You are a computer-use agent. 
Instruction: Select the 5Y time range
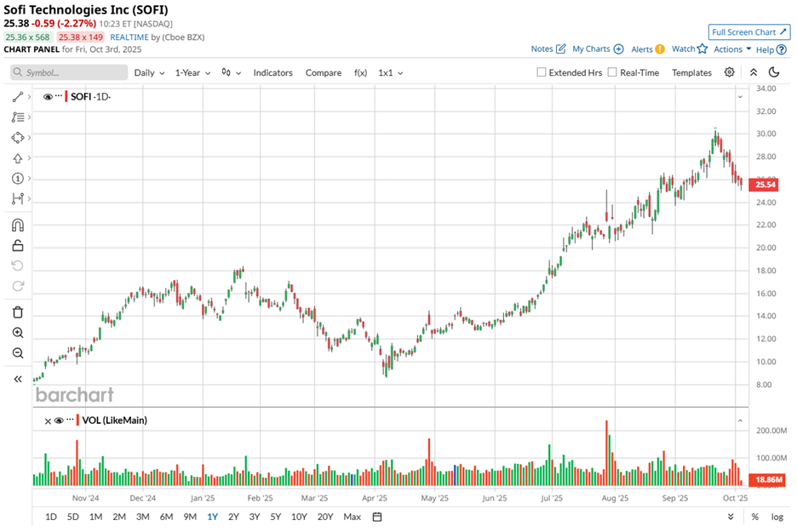click(x=276, y=517)
